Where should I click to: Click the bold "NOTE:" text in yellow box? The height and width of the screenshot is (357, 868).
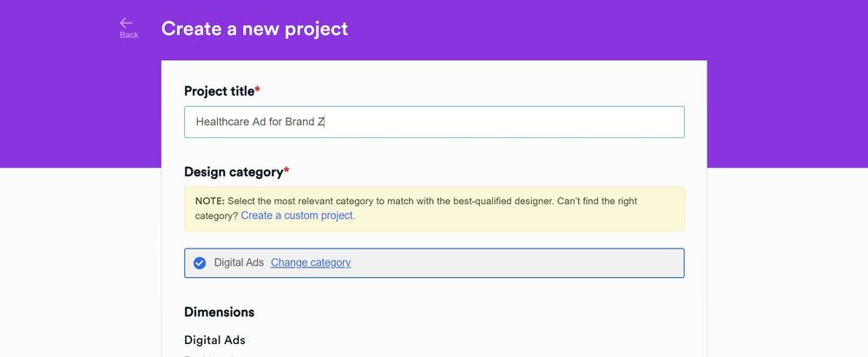click(210, 202)
